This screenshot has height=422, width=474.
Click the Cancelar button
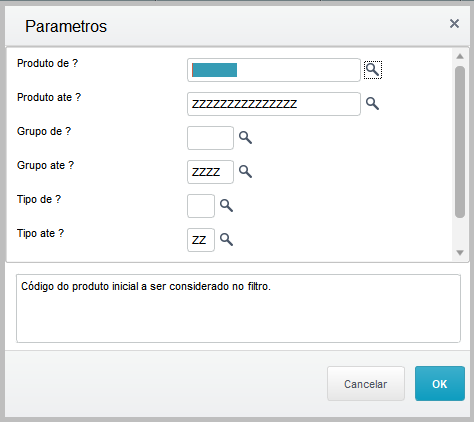pos(366,384)
